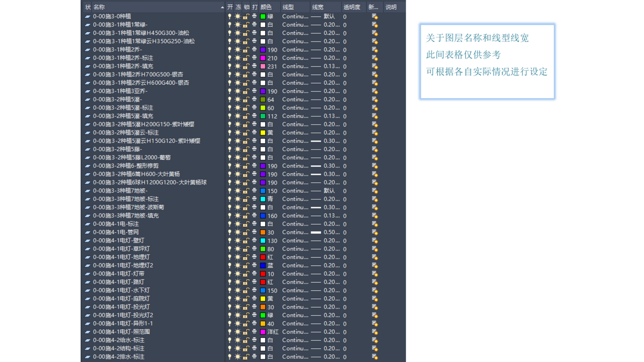
Task: Open linetype Continuous for 0-00施3-2种植5灌-填充
Action: coord(295,116)
